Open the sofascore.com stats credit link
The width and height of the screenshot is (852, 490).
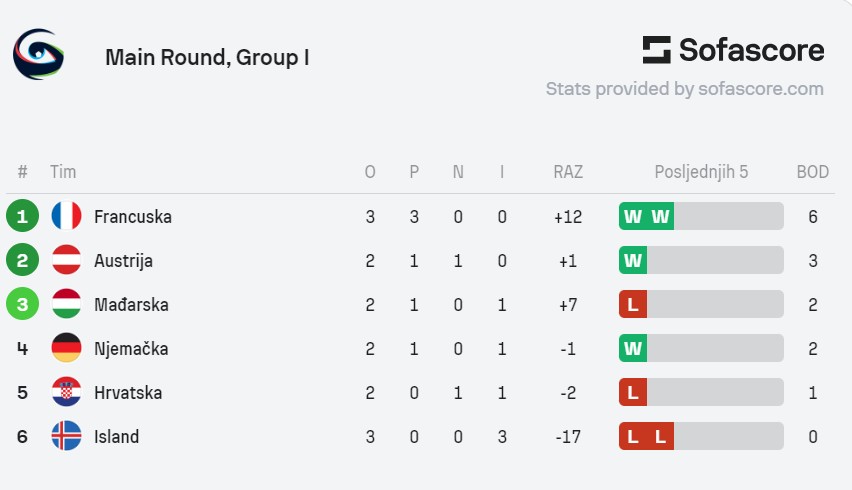[685, 89]
